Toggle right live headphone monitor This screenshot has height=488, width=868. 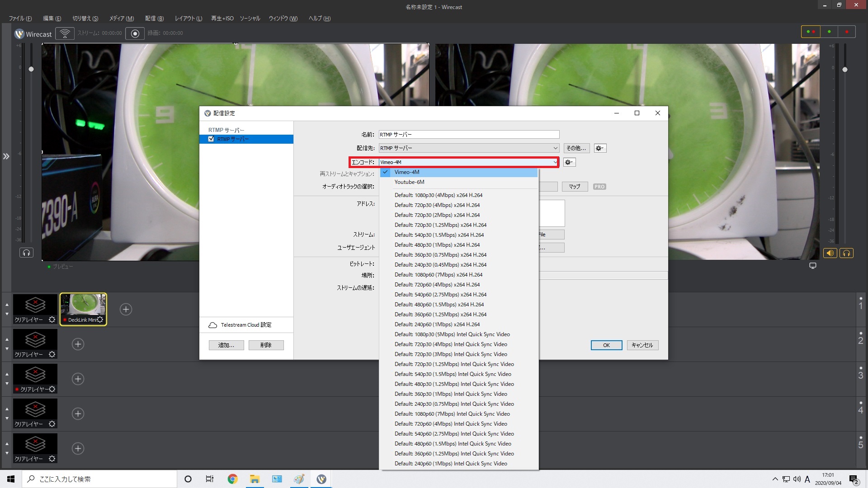click(846, 253)
